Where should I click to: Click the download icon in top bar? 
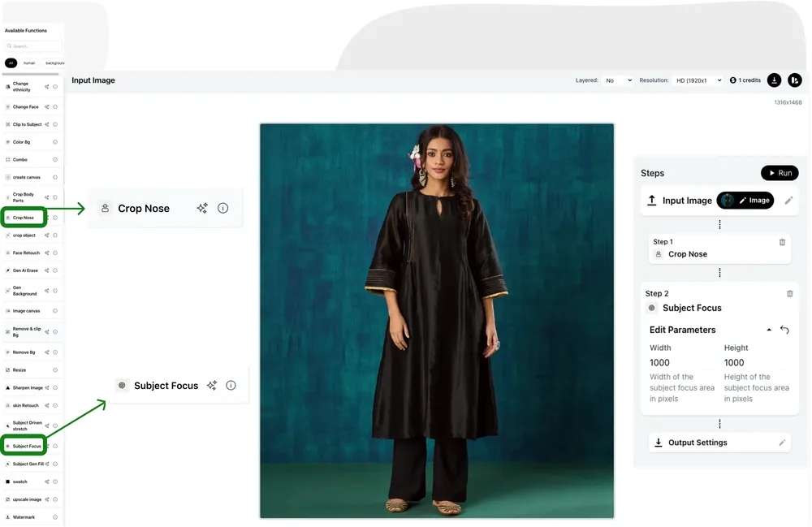774,80
